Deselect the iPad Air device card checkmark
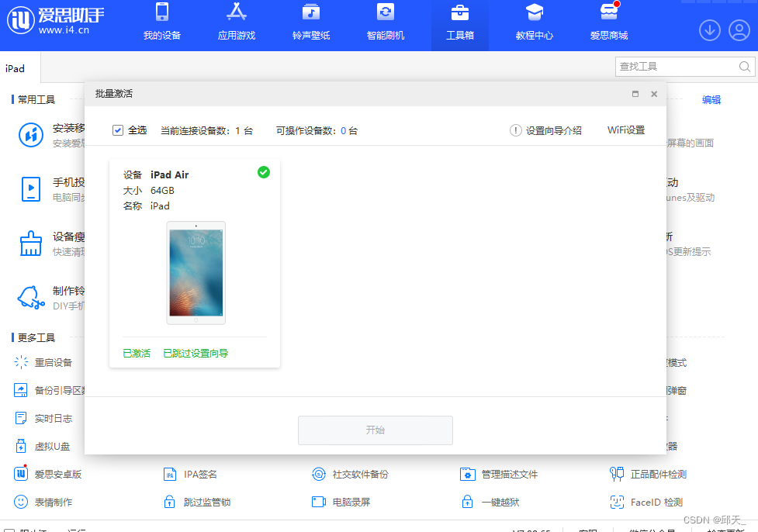 (264, 172)
